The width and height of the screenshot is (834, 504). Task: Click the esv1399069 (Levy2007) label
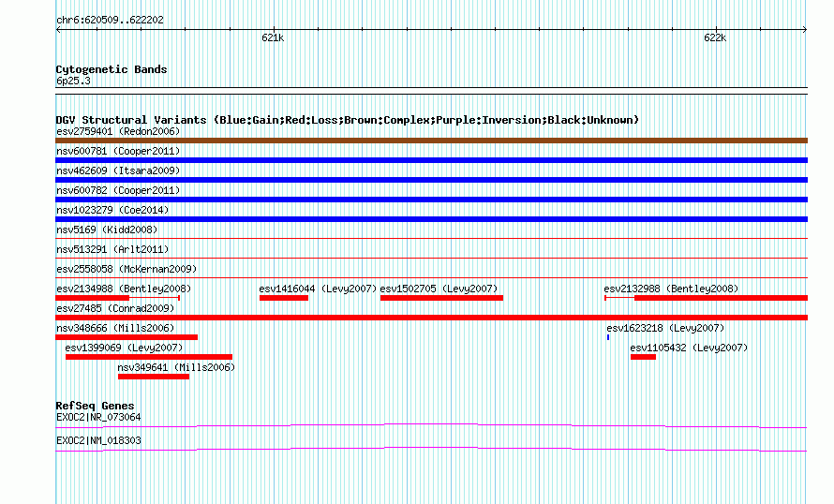point(124,348)
